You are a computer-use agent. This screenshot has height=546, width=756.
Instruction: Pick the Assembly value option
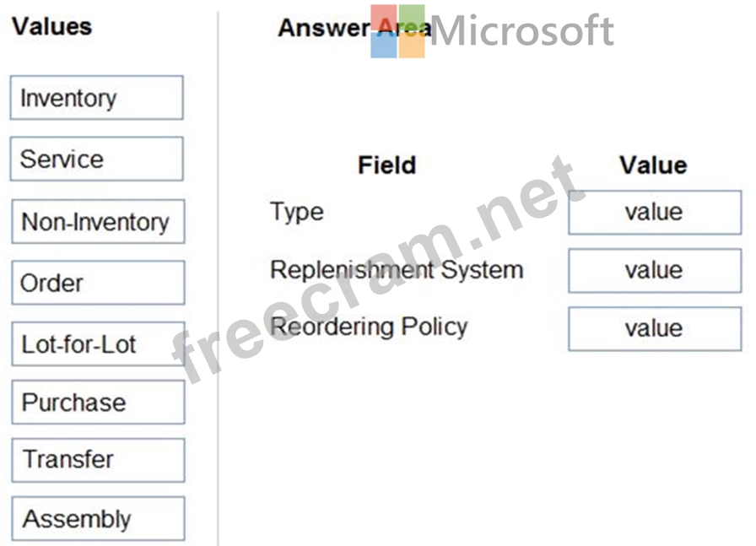pos(98,518)
